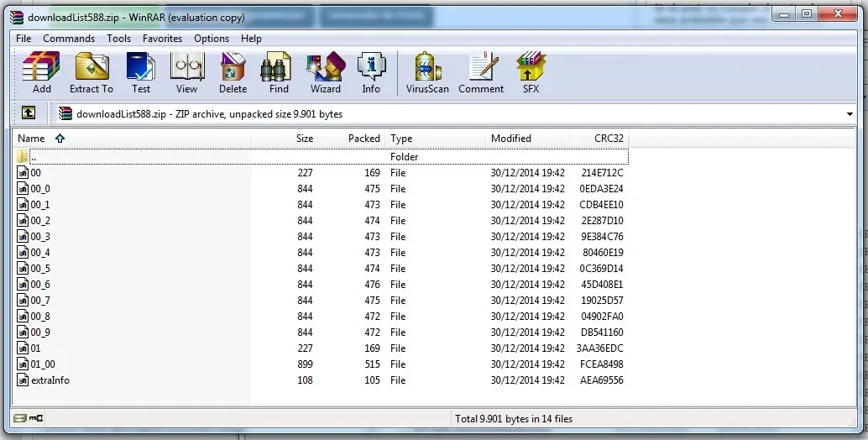
Task: Select file named 00_4
Action: 39,253
